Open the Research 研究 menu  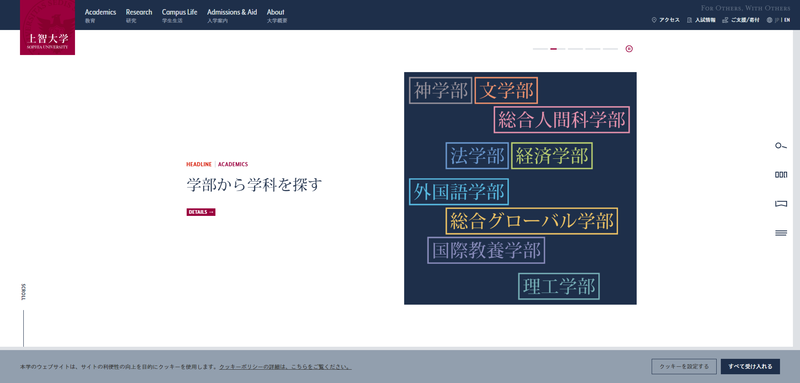[x=139, y=15]
